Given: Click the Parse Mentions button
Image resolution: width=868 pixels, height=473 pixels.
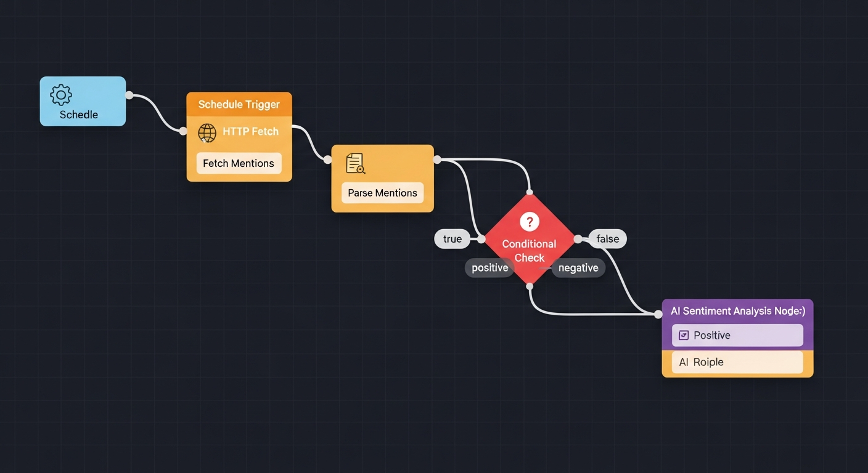Looking at the screenshot, I should 382,193.
